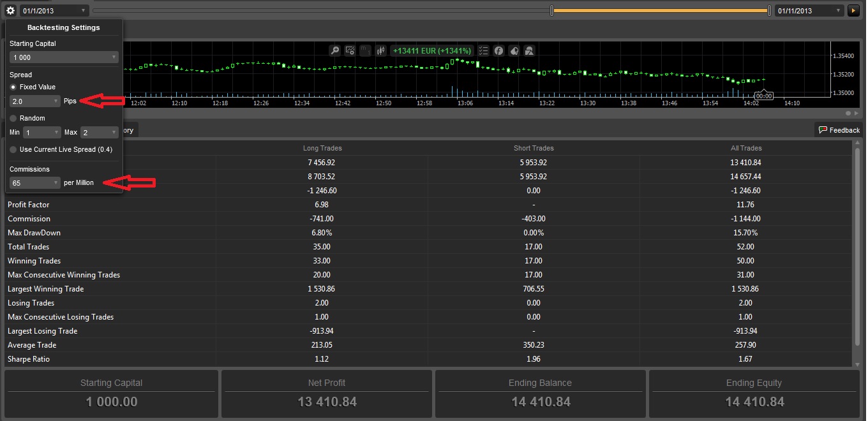The height and width of the screenshot is (421, 868).
Task: Click the Long Trades Average Trade 213.05 cell
Action: [321, 345]
